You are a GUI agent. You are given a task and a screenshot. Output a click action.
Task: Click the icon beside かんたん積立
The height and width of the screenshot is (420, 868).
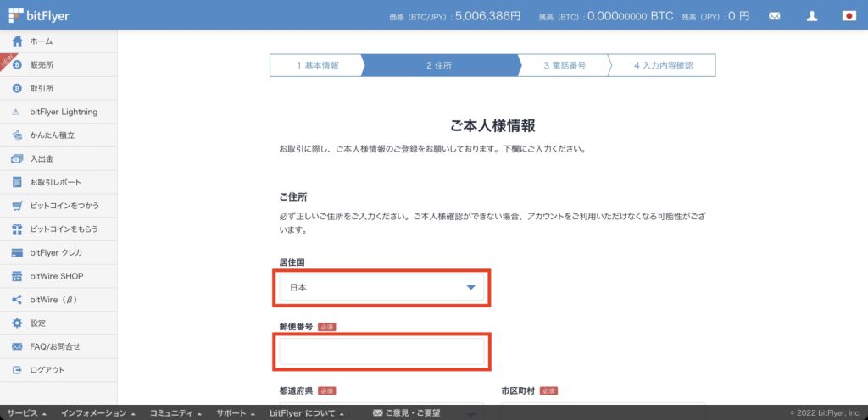[x=17, y=135]
